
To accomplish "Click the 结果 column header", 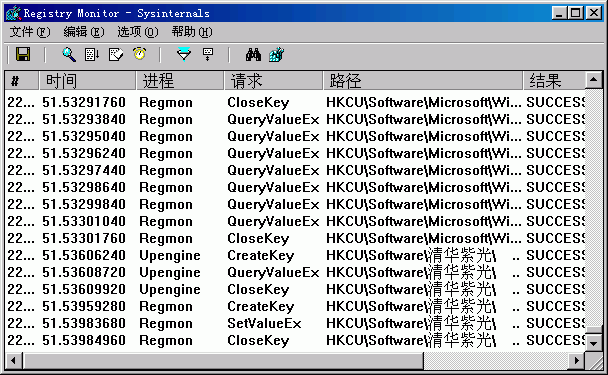I will tap(554, 81).
